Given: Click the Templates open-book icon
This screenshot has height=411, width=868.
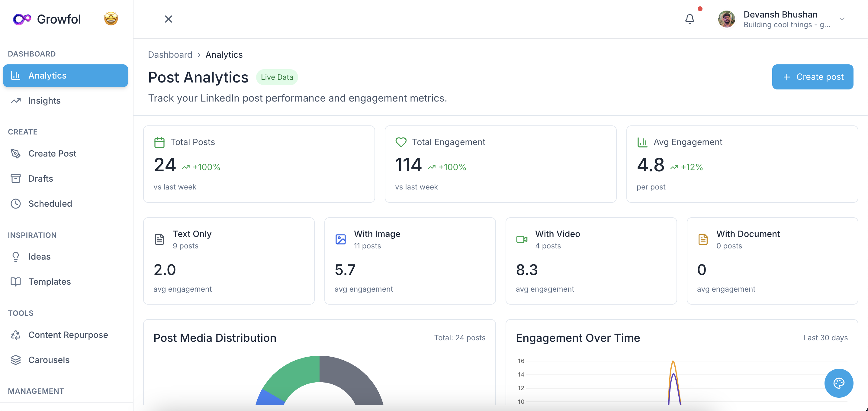Looking at the screenshot, I should point(15,282).
